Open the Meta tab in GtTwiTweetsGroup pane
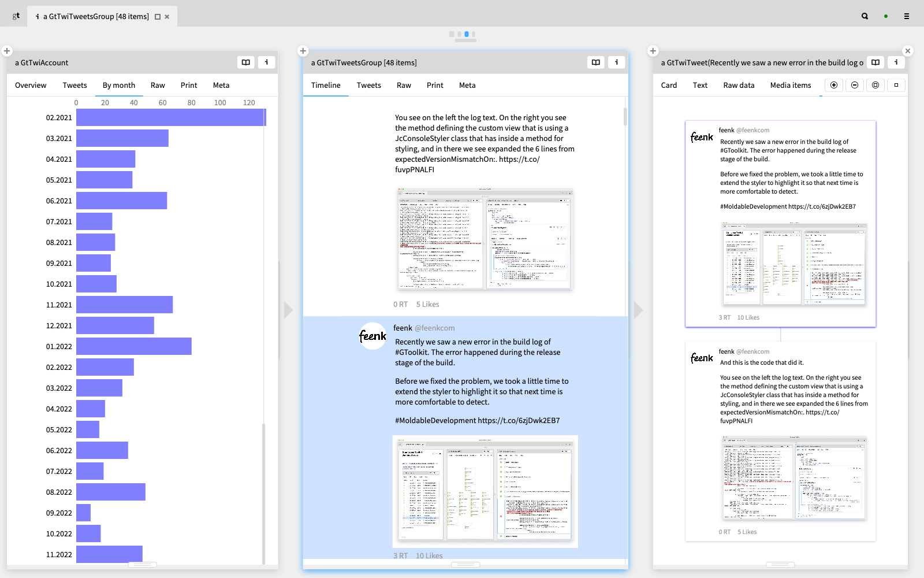This screenshot has height=578, width=924. tap(467, 85)
